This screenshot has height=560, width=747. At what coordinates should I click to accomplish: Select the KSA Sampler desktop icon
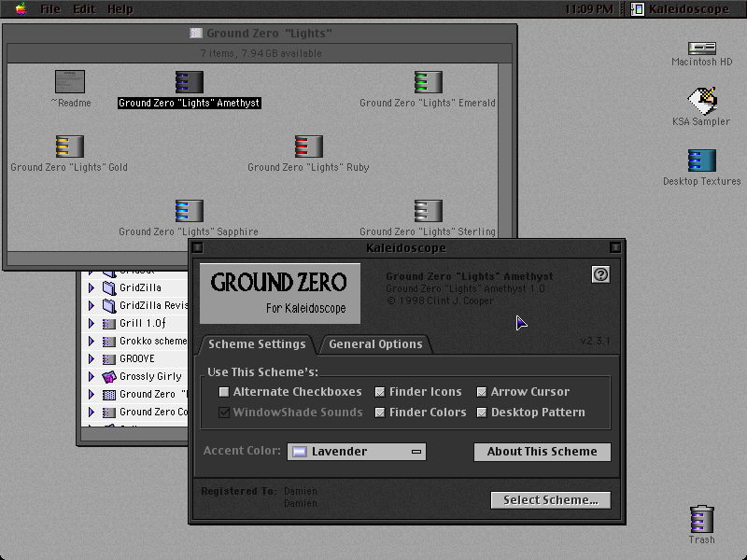(x=702, y=101)
